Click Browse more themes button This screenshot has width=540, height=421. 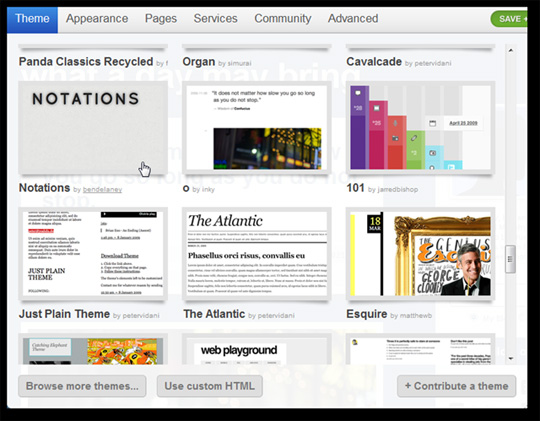[82, 386]
